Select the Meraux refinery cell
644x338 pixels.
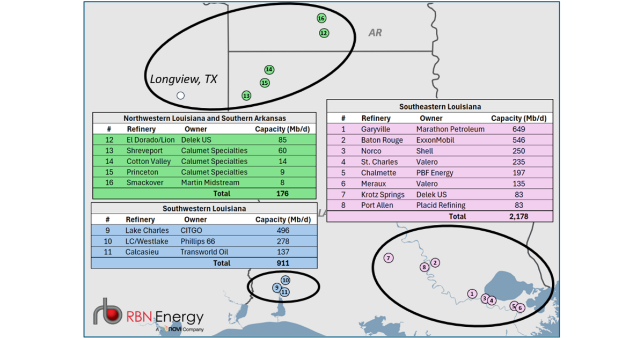(374, 183)
